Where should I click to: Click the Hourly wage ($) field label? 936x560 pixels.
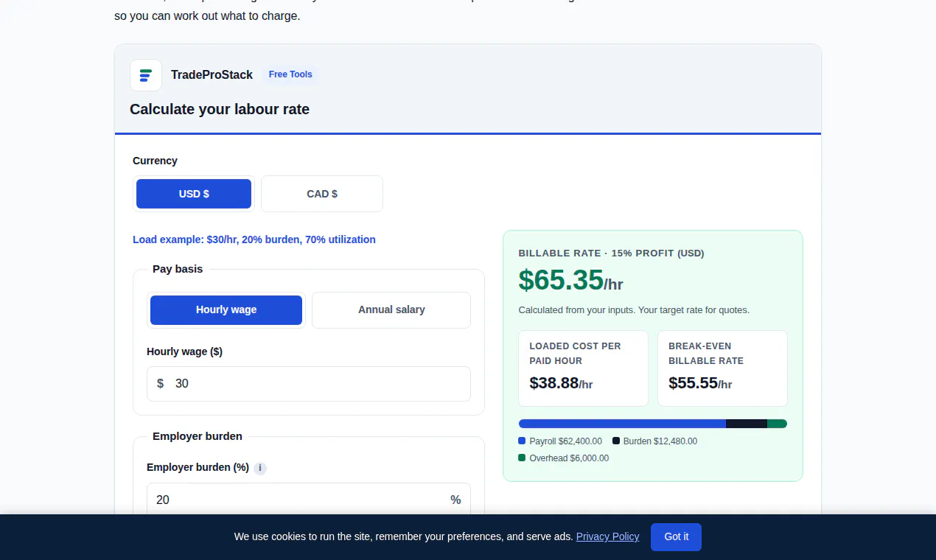coord(184,352)
